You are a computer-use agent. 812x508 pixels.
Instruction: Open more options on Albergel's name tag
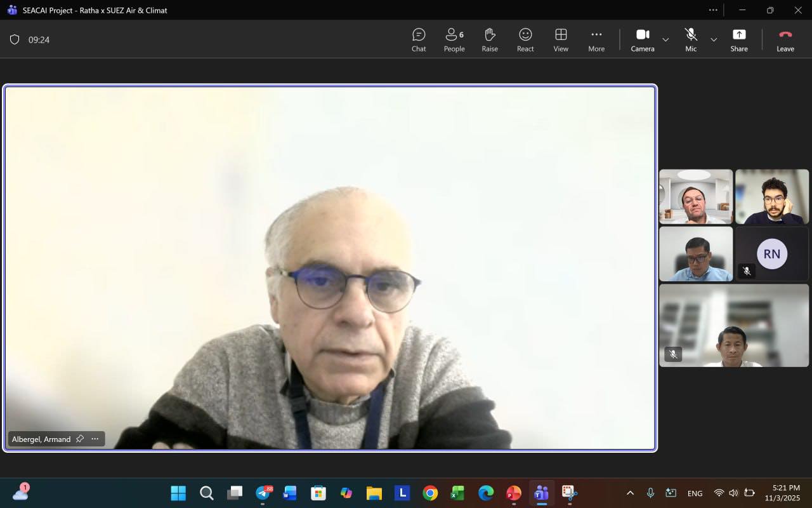click(x=95, y=439)
